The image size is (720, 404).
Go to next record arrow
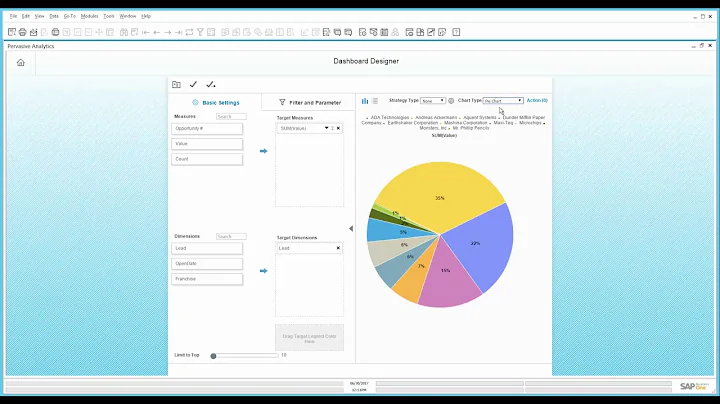point(168,32)
